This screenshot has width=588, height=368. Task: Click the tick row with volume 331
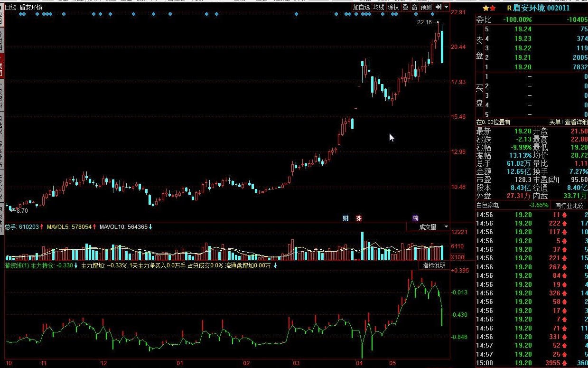[532, 337]
